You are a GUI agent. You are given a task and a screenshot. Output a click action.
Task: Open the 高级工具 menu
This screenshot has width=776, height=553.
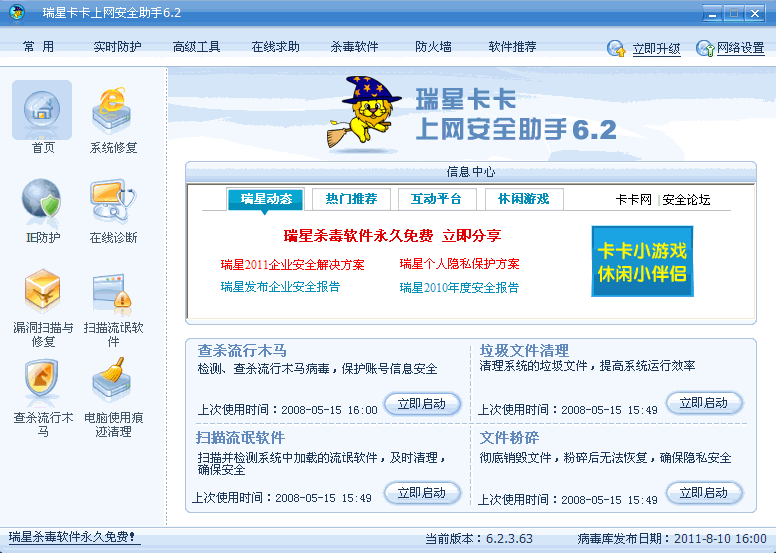196,47
